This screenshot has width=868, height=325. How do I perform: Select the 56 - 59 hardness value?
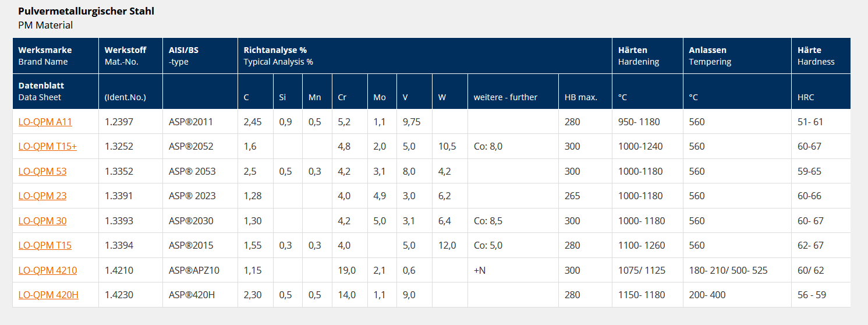coord(812,295)
